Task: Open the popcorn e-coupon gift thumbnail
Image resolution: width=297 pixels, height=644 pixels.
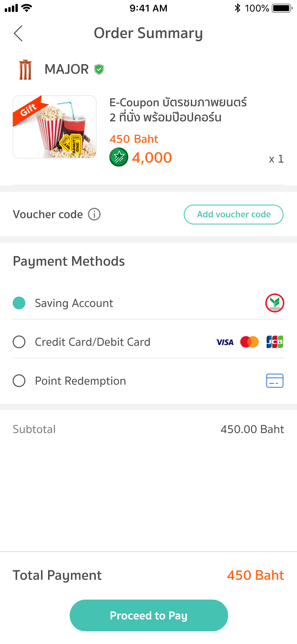Action: 55,127
